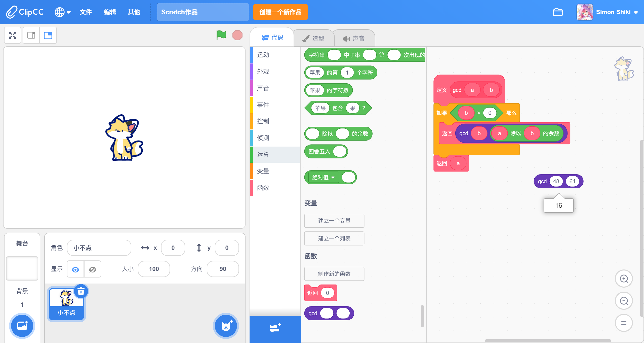Click 建立一个变量 button
The image size is (644, 343).
pyautogui.click(x=334, y=221)
